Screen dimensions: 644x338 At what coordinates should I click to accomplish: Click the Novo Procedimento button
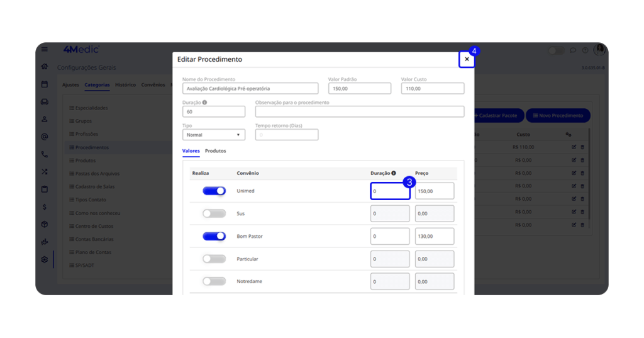[558, 116]
